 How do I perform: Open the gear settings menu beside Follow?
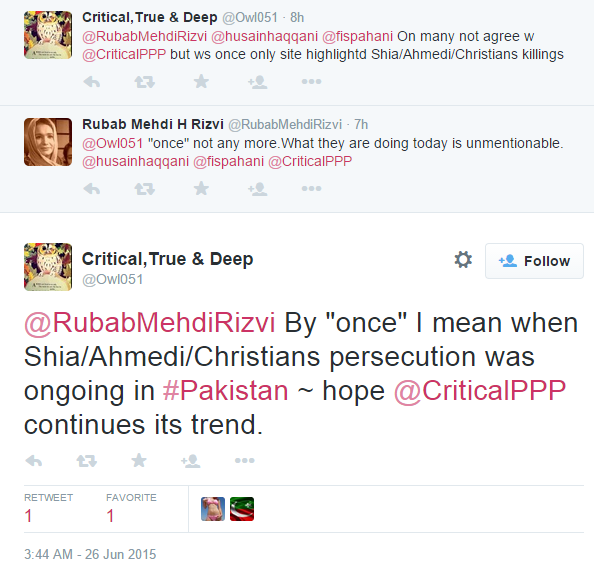tap(463, 260)
